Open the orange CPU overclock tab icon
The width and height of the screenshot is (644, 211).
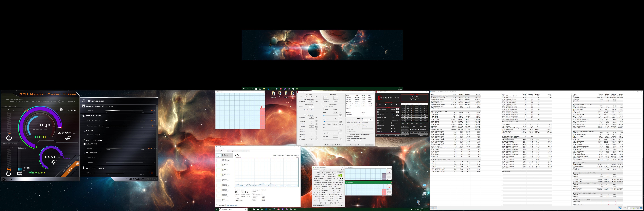[x=77, y=164]
